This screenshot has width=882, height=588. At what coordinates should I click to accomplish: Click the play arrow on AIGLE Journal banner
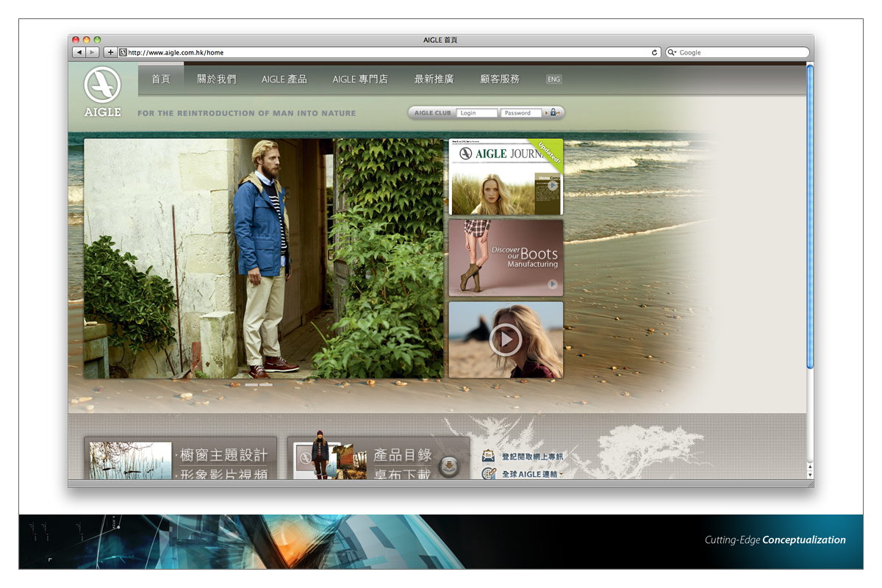553,185
